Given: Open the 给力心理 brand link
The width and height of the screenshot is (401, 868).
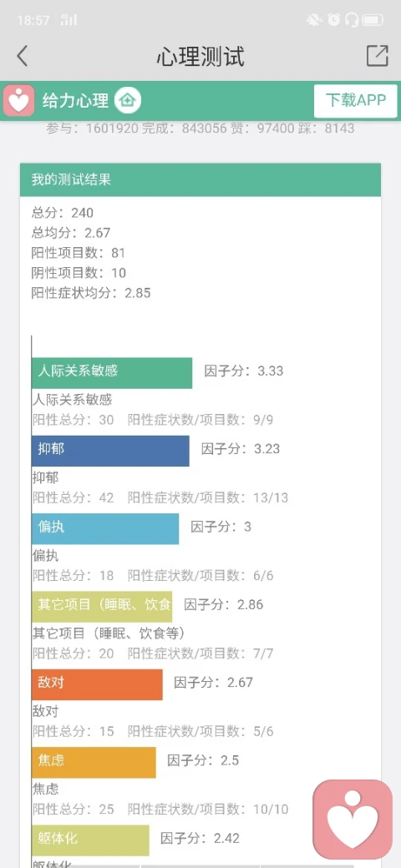Looking at the screenshot, I should [x=76, y=101].
